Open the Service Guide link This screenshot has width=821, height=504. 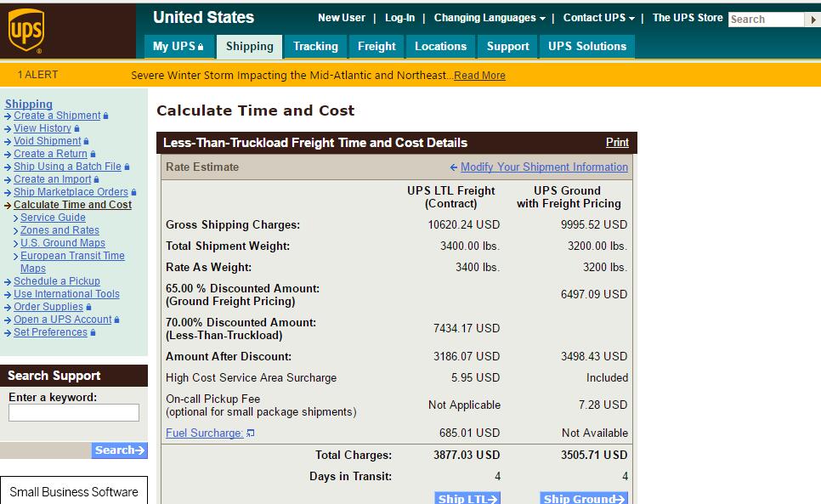(x=53, y=218)
